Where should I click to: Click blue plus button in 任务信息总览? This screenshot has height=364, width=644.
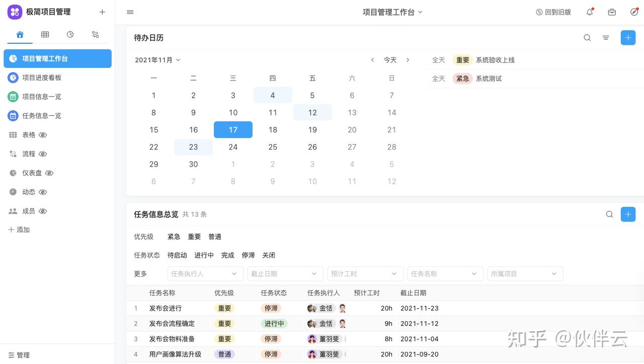coord(628,214)
